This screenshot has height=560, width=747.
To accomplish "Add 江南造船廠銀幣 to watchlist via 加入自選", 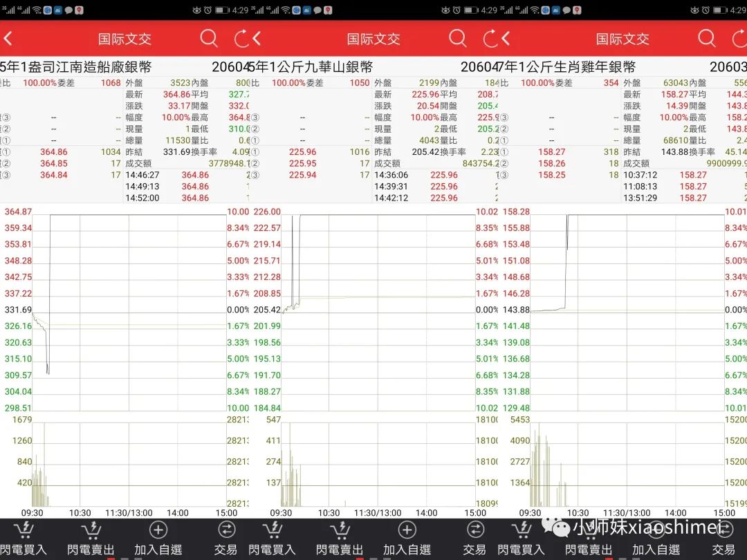I will pyautogui.click(x=158, y=539).
